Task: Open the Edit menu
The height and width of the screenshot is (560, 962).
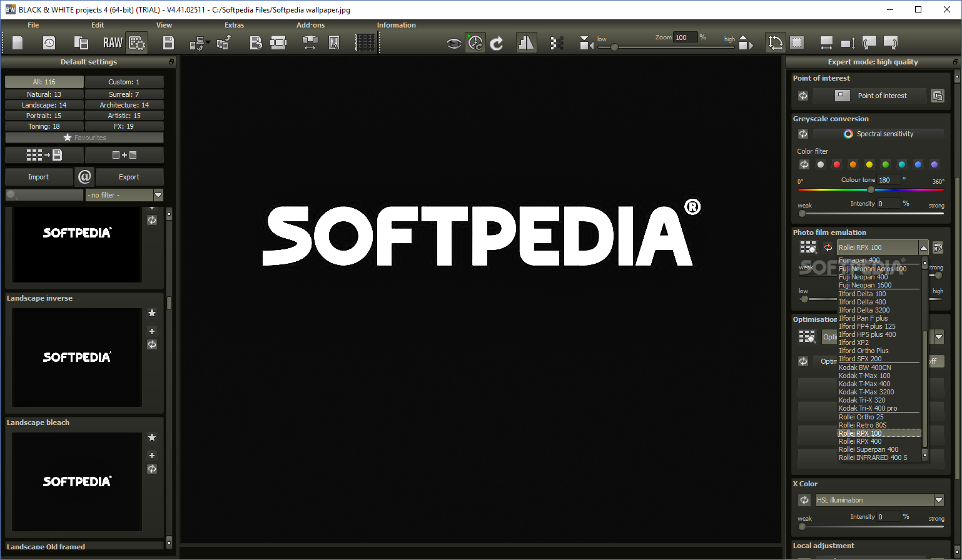Action: click(x=98, y=25)
